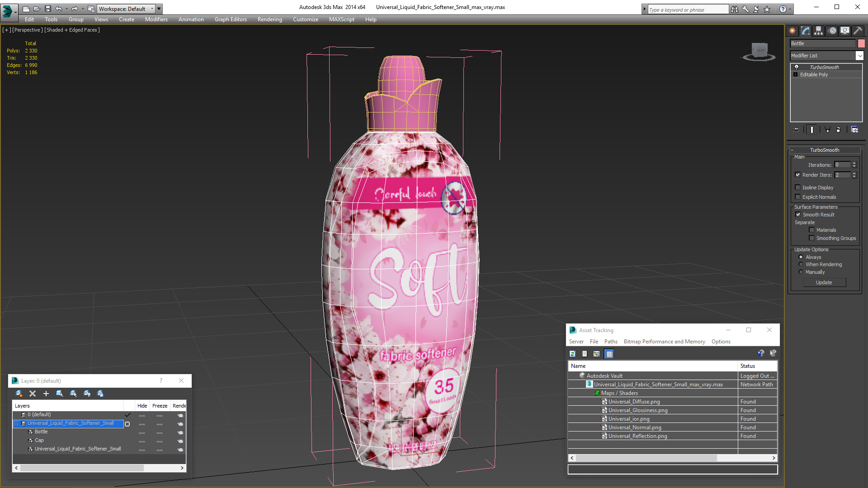Refresh the Asset Tracking list

coord(573,354)
